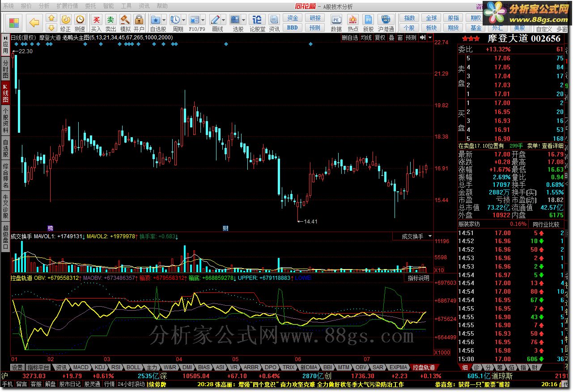Open the 模拟 simulated trading gavel icon

(x=125, y=23)
